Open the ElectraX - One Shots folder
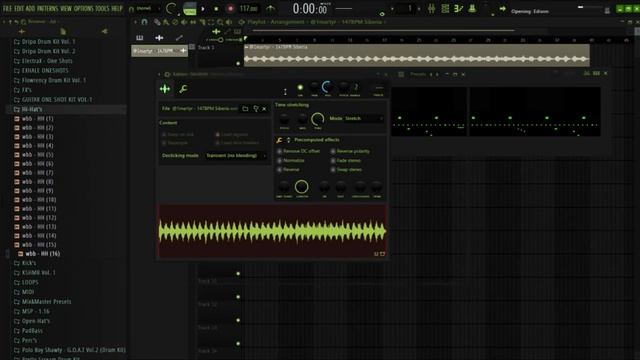 [43, 61]
